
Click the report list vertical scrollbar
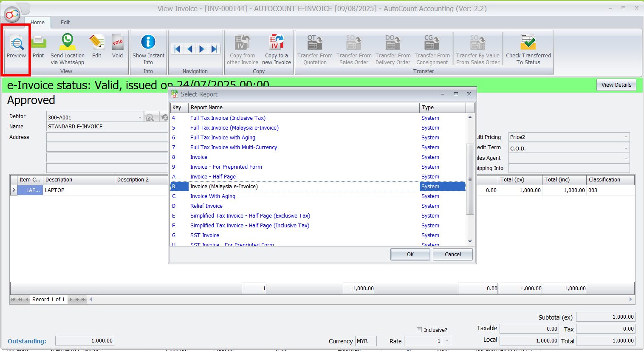click(470, 179)
